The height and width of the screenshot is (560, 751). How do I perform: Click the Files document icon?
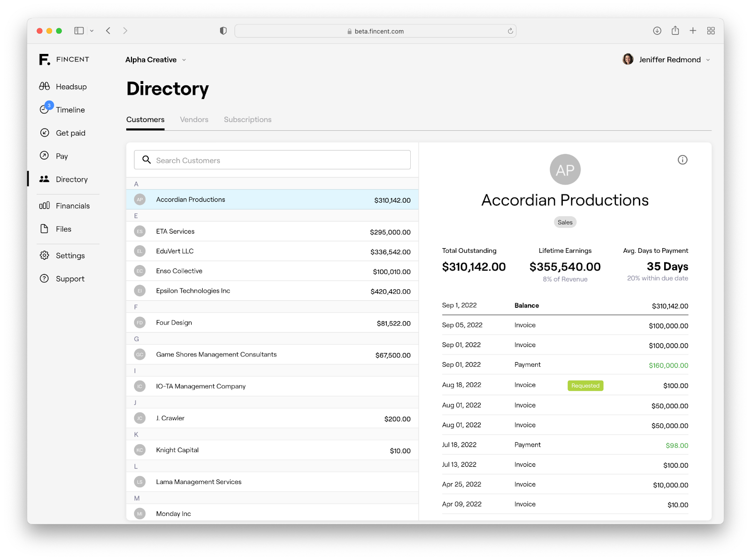click(45, 229)
